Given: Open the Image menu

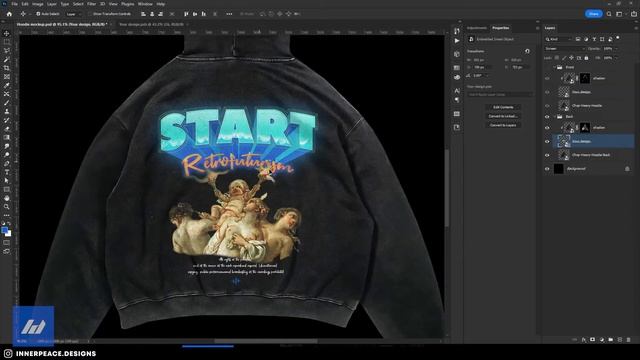Looking at the screenshot, I should click(38, 4).
